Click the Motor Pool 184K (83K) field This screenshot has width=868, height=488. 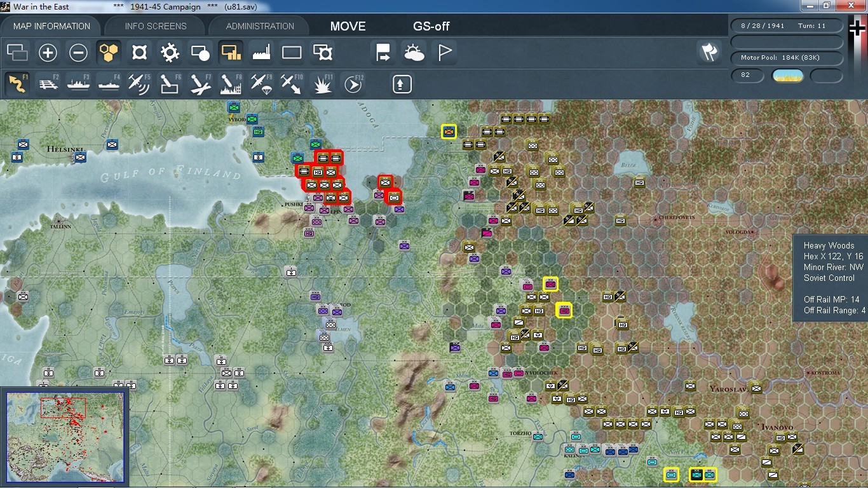(787, 58)
